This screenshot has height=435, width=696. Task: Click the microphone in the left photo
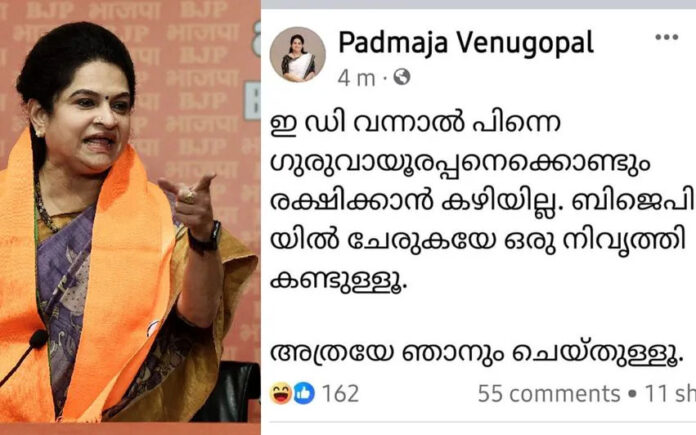38,340
